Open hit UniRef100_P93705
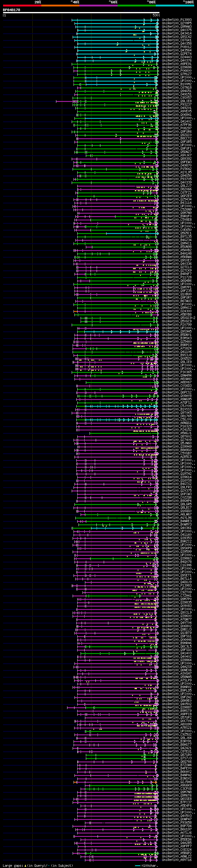Viewport: 197px width, 868px height. pos(176,179)
